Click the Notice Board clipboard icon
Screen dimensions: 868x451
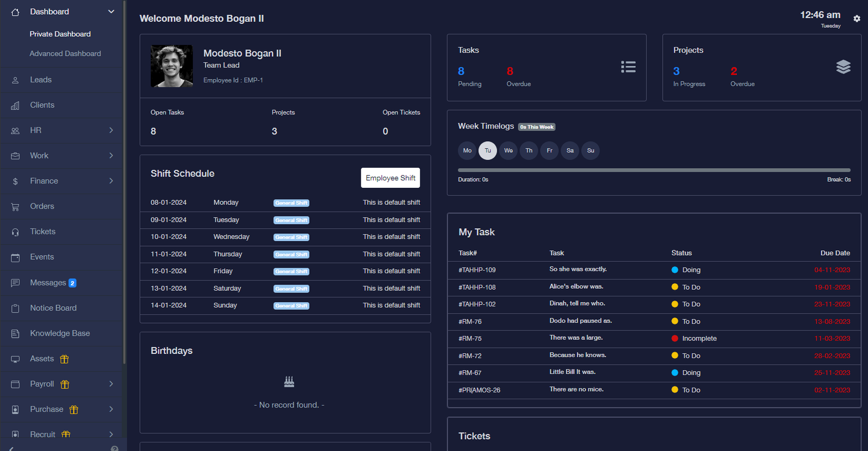[15, 308]
